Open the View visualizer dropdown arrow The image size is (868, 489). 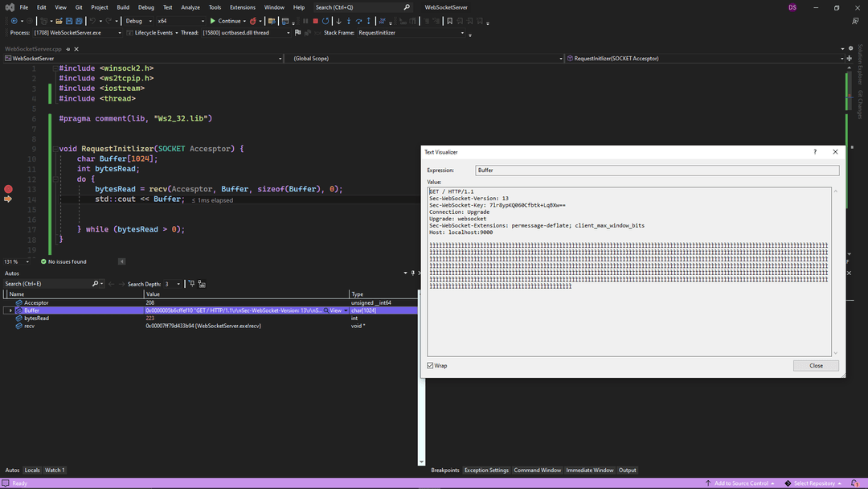(x=346, y=310)
